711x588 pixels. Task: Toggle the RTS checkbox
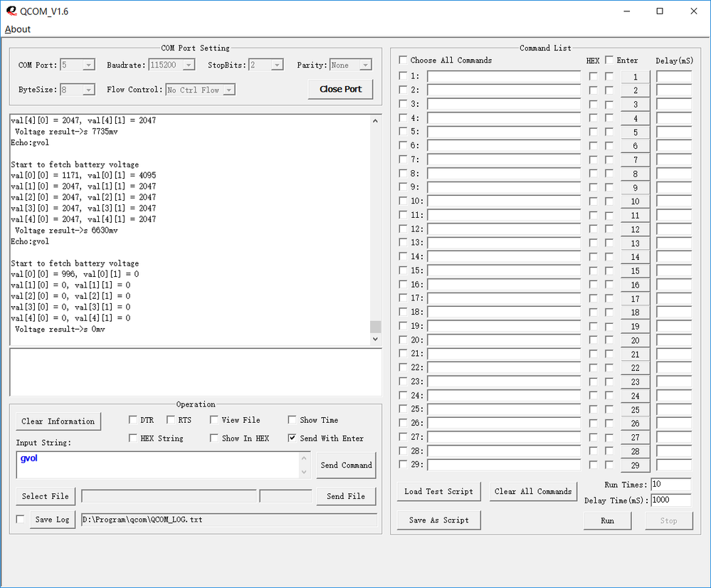tap(171, 420)
